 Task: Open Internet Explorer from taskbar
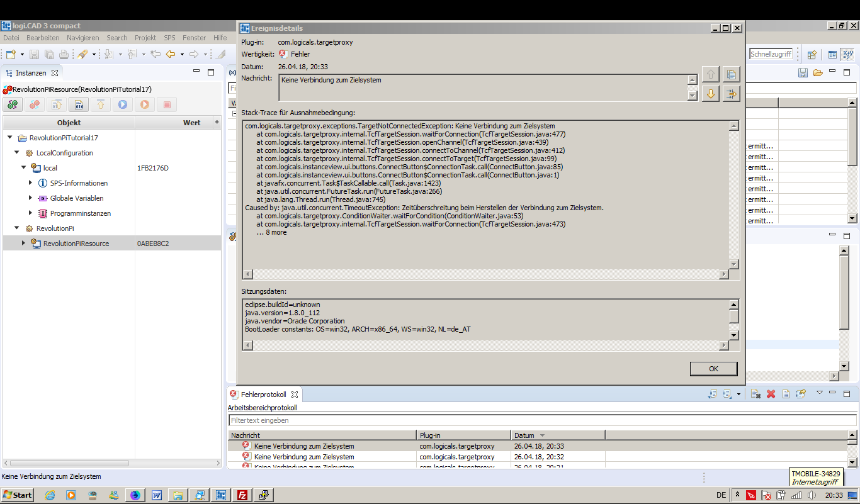pos(50,495)
